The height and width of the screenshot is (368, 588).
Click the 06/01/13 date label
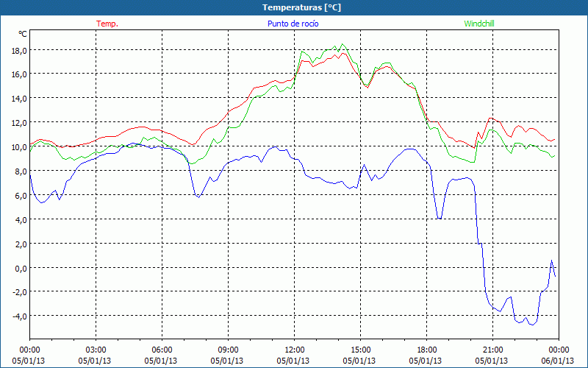click(559, 361)
